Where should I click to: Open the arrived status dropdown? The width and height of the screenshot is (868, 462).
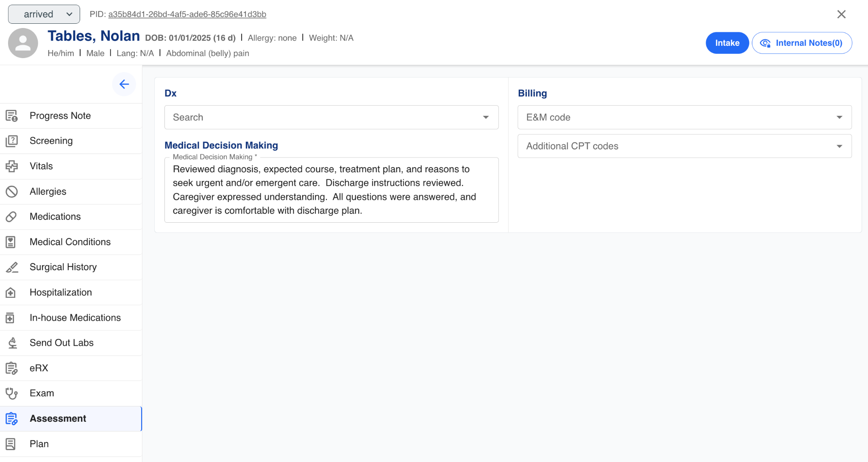click(44, 14)
